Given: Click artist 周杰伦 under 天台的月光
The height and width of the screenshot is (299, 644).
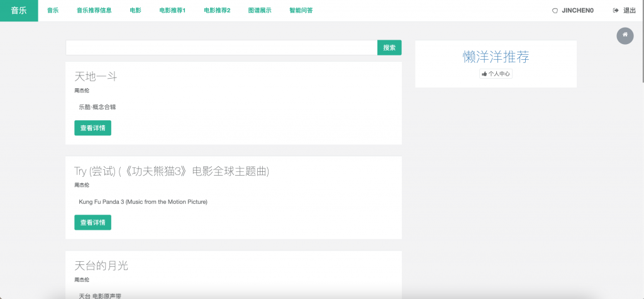Looking at the screenshot, I should pos(82,279).
